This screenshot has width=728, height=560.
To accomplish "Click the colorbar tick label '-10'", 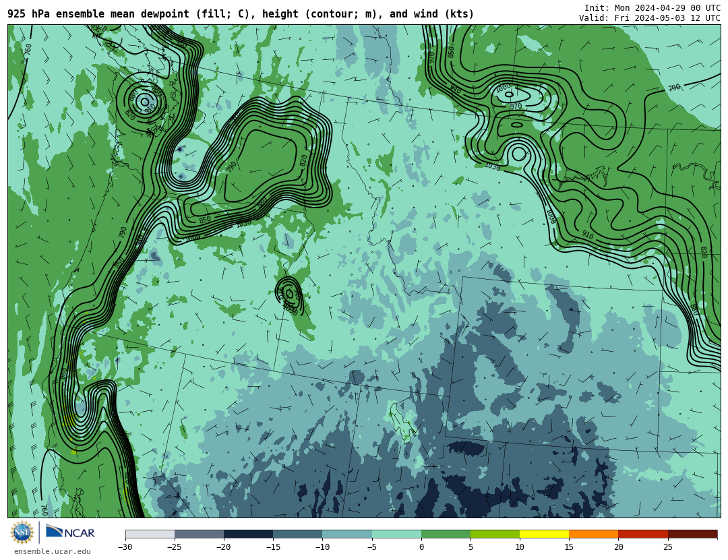I will tap(322, 547).
